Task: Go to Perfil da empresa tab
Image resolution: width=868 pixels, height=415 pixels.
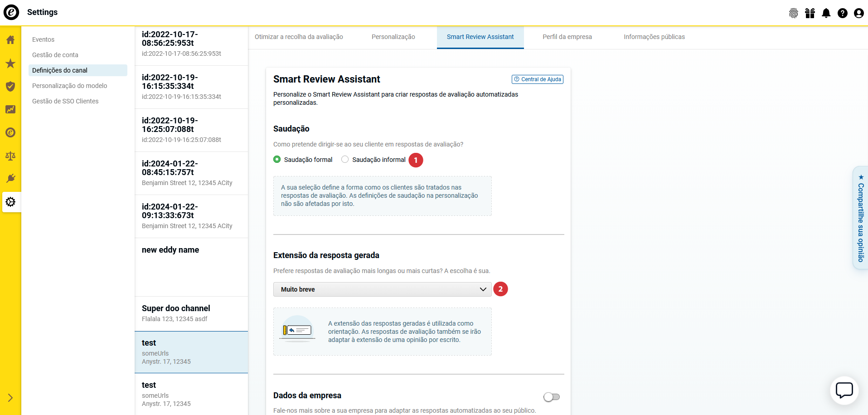Action: coord(567,37)
